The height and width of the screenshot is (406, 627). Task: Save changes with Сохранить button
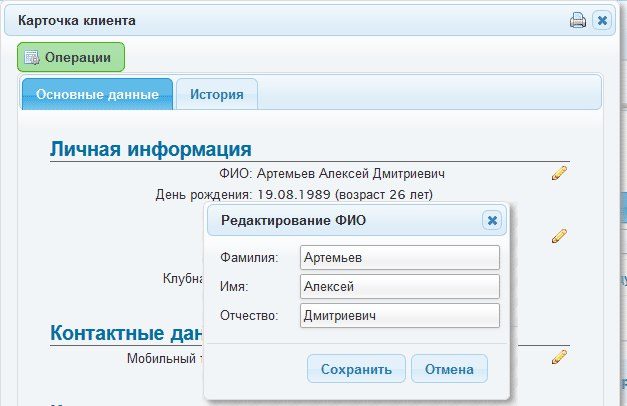356,369
